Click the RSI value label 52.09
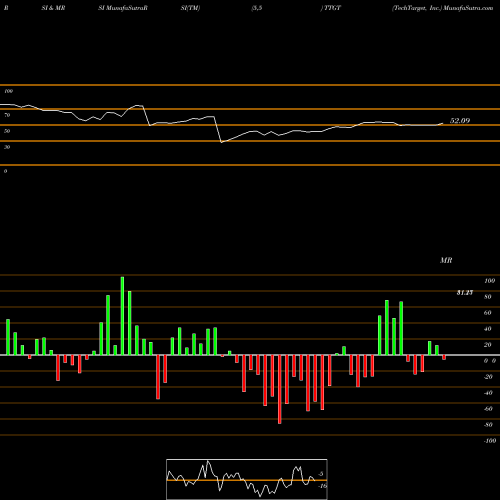 (x=460, y=121)
